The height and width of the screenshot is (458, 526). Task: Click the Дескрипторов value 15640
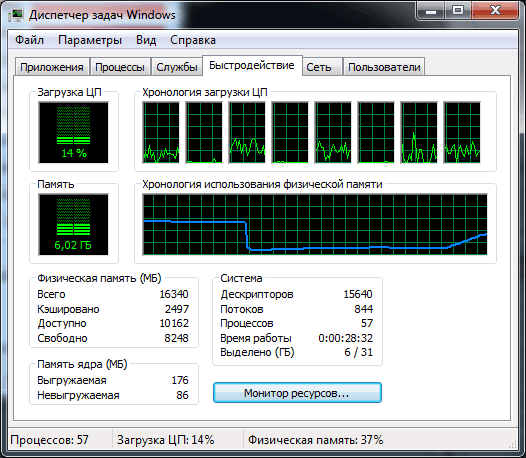pyautogui.click(x=358, y=294)
